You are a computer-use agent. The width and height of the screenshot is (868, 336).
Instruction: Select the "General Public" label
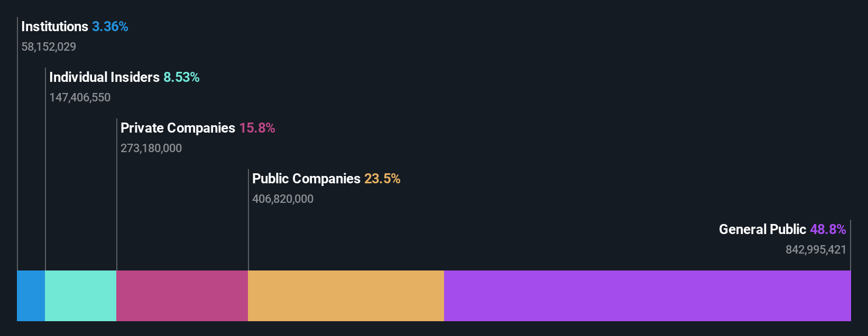pyautogui.click(x=762, y=229)
